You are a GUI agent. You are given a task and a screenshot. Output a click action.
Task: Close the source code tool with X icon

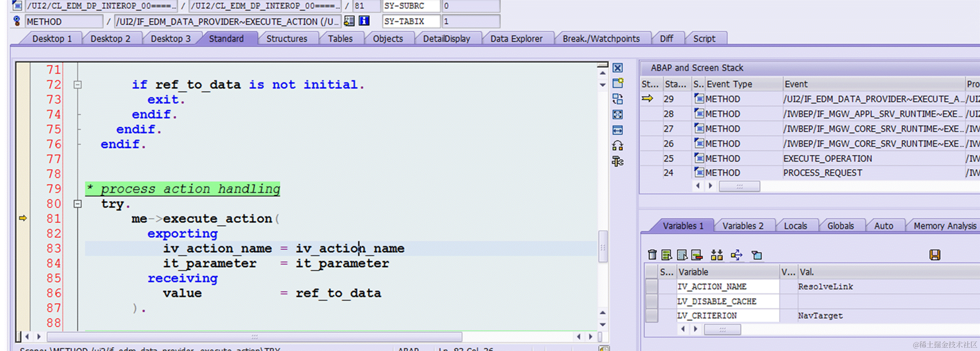pos(618,68)
